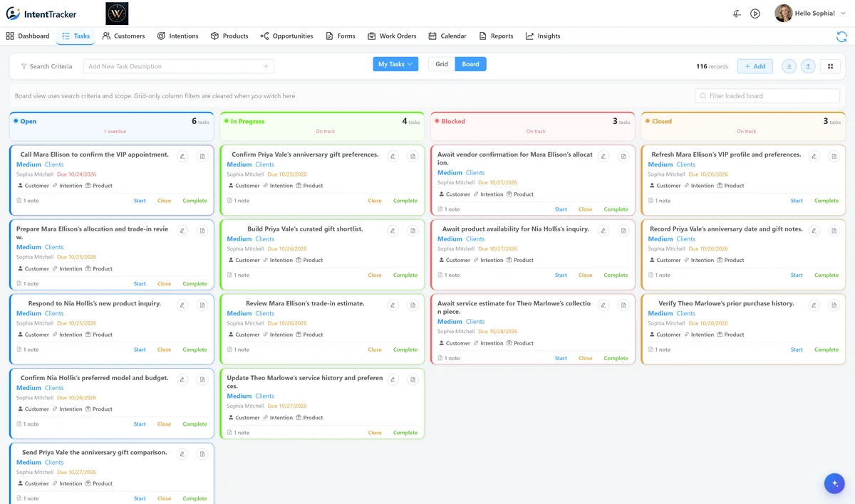Start the Call Mara Ellison VIP appointment task
The width and height of the screenshot is (855, 504).
pos(140,201)
